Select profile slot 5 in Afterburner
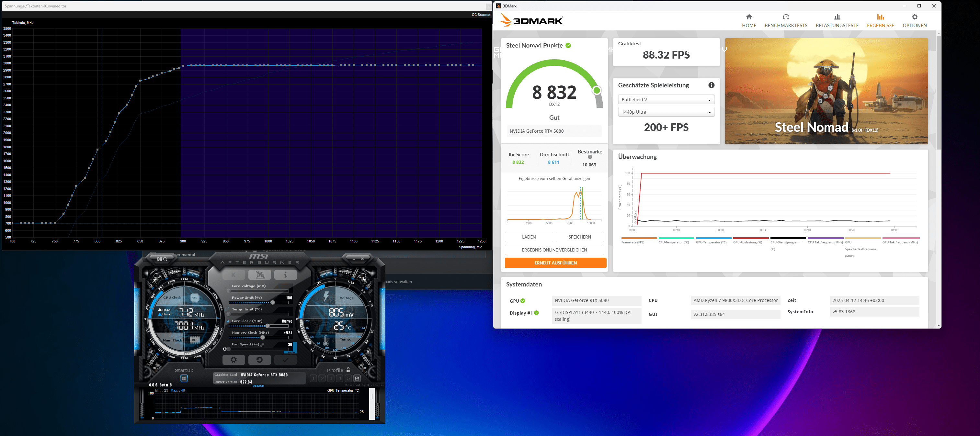The width and height of the screenshot is (980, 436). pos(348,378)
